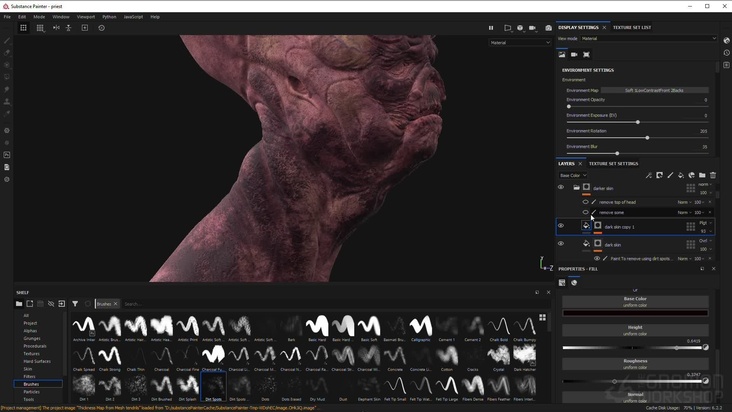This screenshot has width=732, height=412.
Task: Open camera settings tab in Display Settings
Action: 574,55
